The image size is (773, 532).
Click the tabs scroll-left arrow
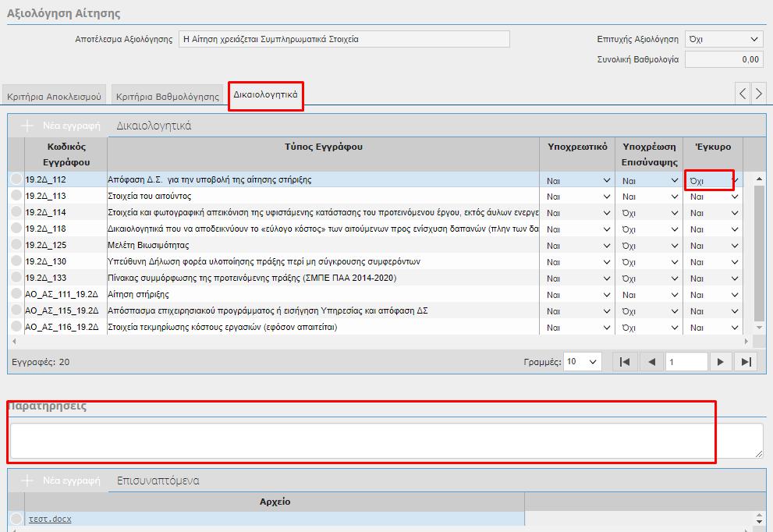[x=743, y=93]
